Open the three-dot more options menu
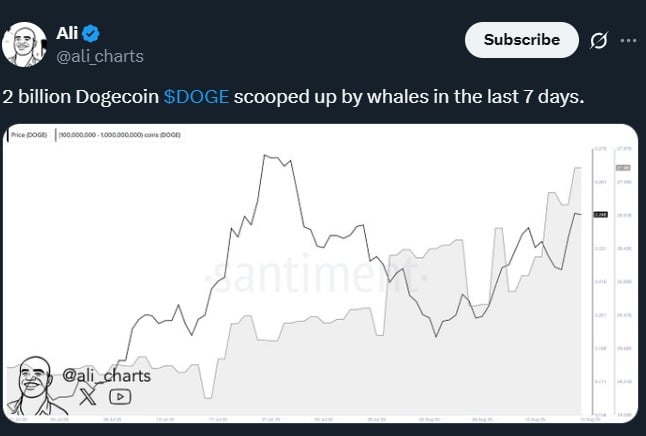The height and width of the screenshot is (436, 646). (628, 41)
